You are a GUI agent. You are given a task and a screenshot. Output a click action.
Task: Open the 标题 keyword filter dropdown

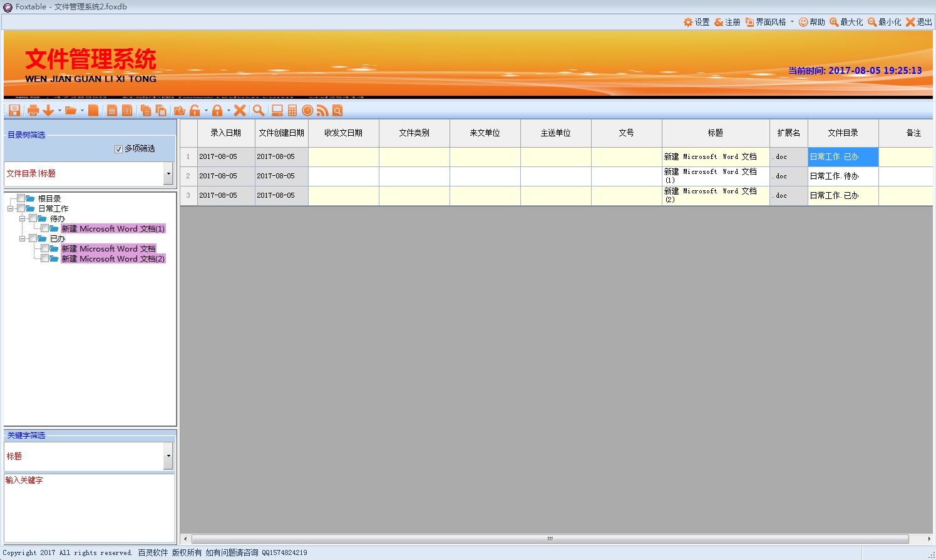tap(168, 456)
